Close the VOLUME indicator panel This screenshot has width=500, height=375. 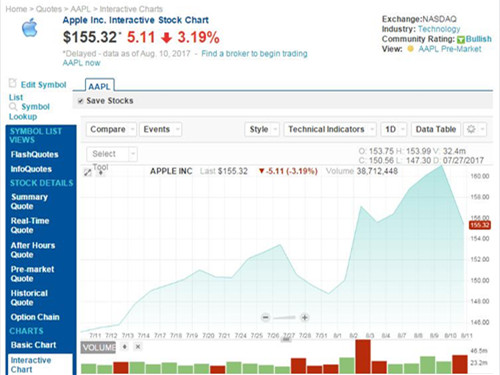pyautogui.click(x=138, y=347)
